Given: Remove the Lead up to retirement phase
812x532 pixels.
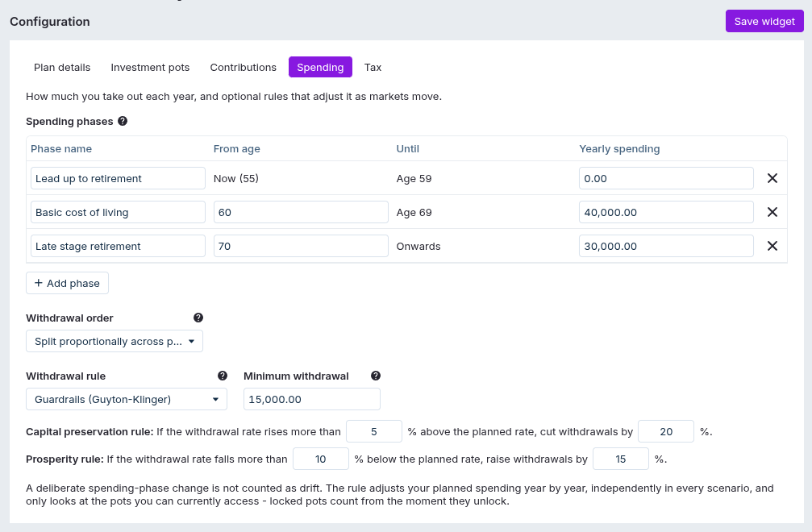Looking at the screenshot, I should pyautogui.click(x=772, y=178).
